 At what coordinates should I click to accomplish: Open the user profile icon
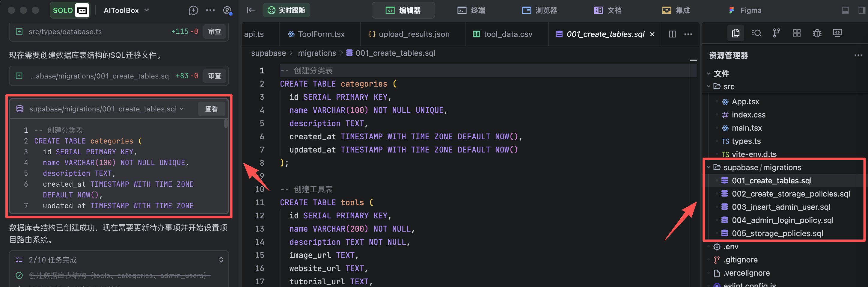coord(227,10)
